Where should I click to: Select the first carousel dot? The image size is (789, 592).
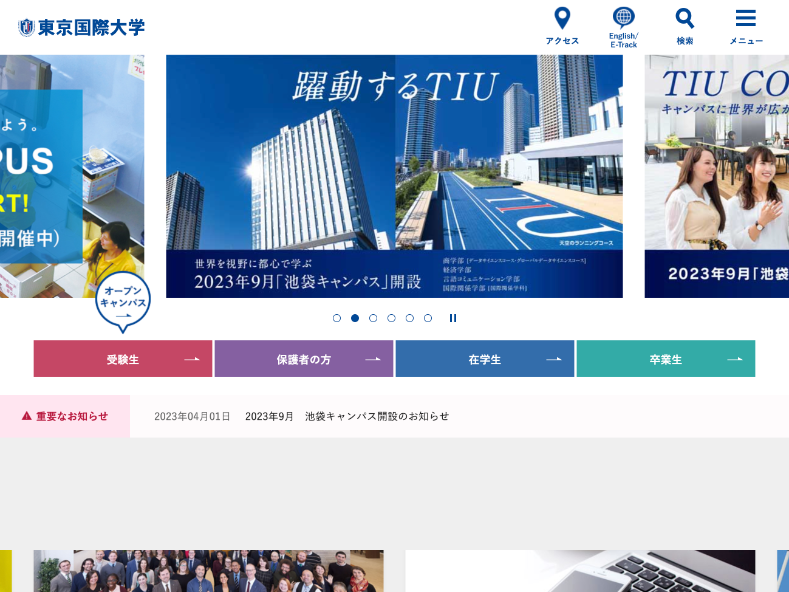[x=337, y=318]
